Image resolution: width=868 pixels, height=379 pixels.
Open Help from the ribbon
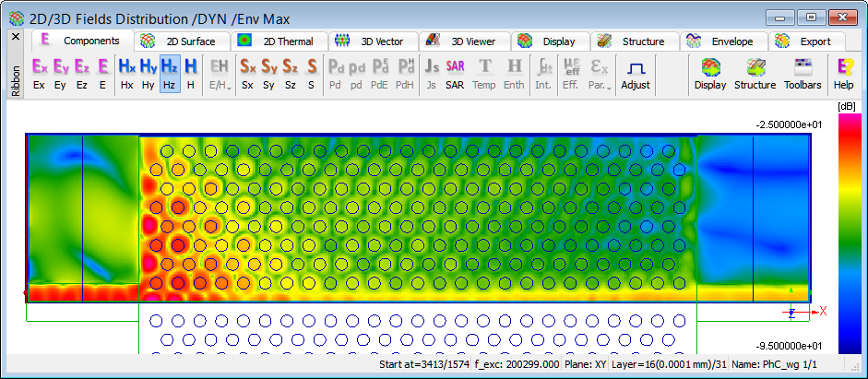coord(843,74)
